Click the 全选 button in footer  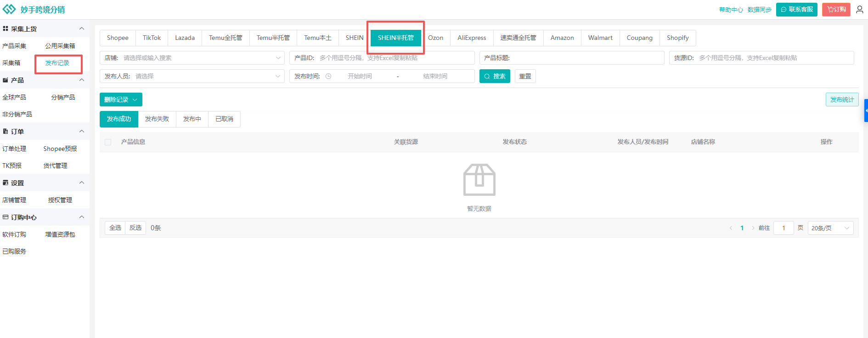[115, 228]
